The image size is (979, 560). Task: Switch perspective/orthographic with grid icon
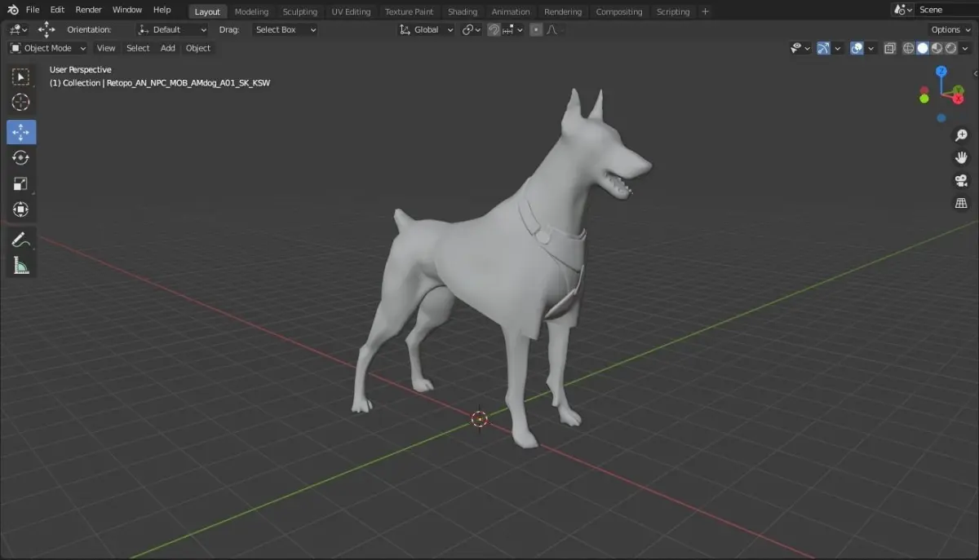tap(961, 203)
